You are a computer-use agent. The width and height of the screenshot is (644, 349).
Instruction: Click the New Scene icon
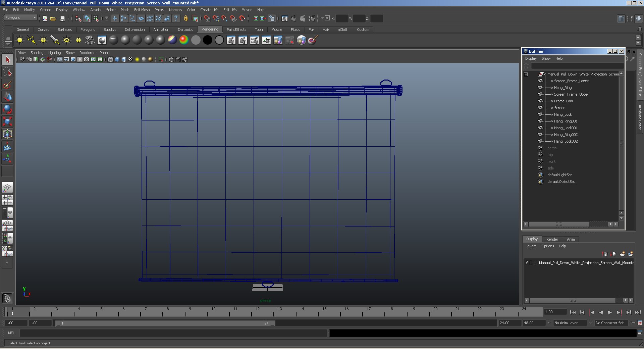point(45,18)
